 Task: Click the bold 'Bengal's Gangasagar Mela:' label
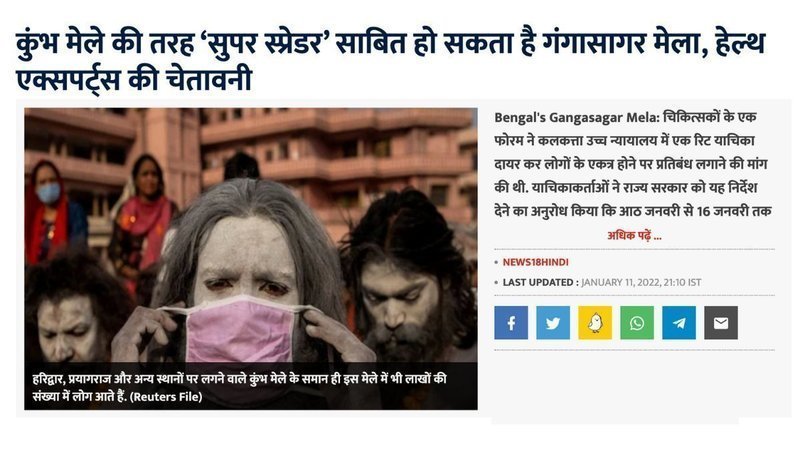coord(577,117)
